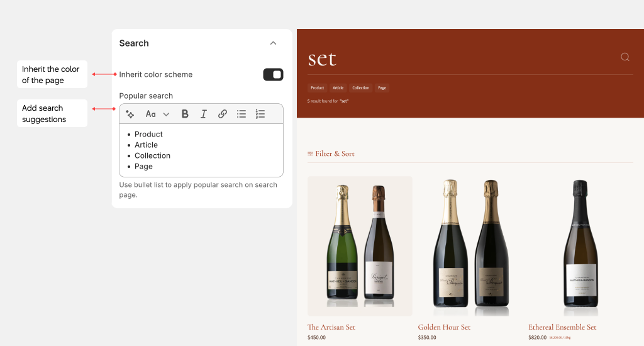
Task: Collapse the Search settings panel
Action: 273,43
